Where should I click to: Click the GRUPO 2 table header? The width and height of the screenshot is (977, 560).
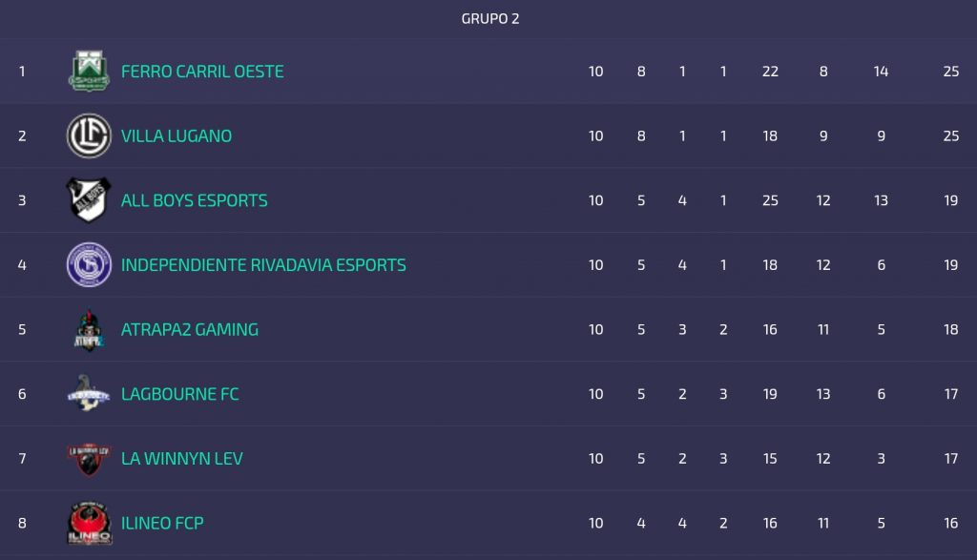[490, 19]
